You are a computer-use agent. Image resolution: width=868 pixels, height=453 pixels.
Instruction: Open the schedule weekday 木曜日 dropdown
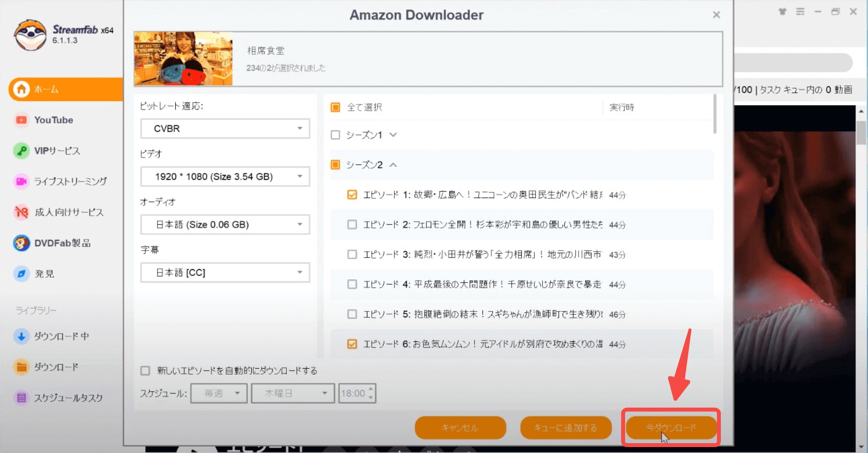coord(293,393)
